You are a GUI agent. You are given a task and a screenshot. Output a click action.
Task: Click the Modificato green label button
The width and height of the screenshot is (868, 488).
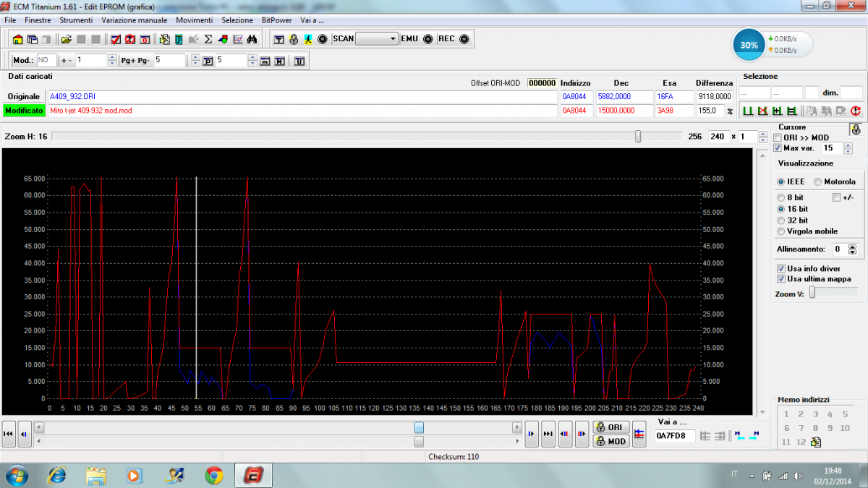click(22, 111)
